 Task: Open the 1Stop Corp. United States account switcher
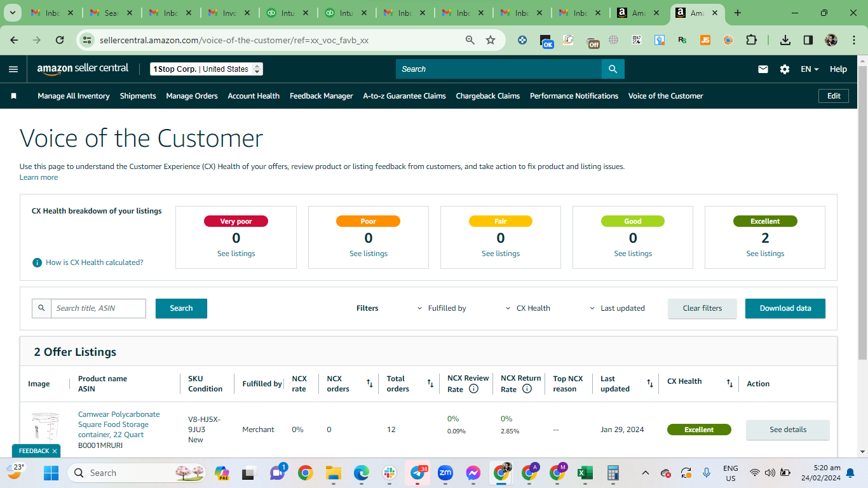tap(207, 69)
